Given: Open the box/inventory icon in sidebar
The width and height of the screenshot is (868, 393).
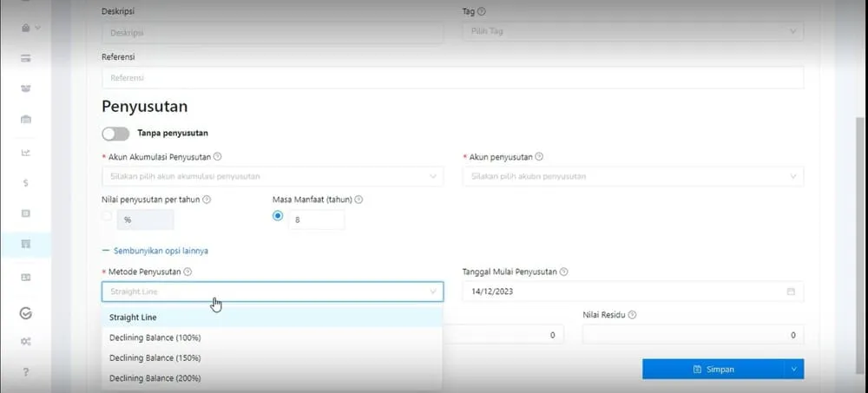Looking at the screenshot, I should (25, 88).
